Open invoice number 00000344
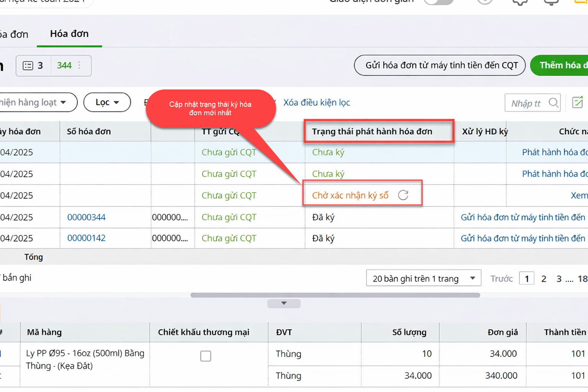Viewport: 588px width, 392px height. point(87,217)
